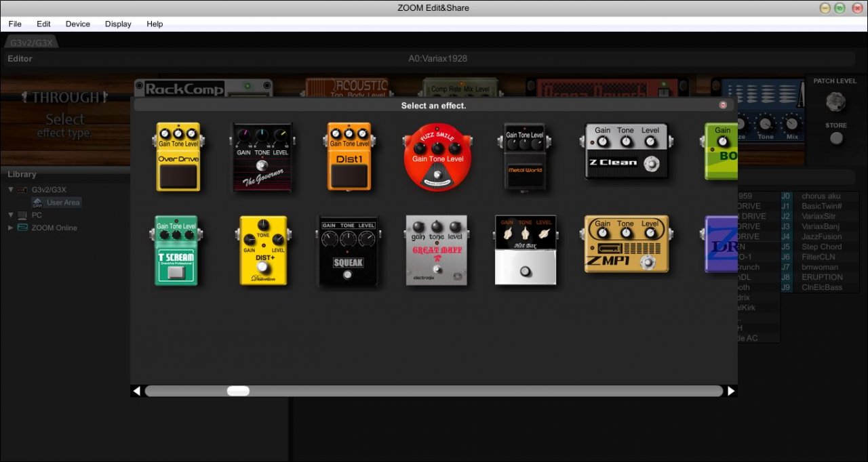868x462 pixels.
Task: Select patch J3 VariaxBanj
Action: tap(820, 226)
